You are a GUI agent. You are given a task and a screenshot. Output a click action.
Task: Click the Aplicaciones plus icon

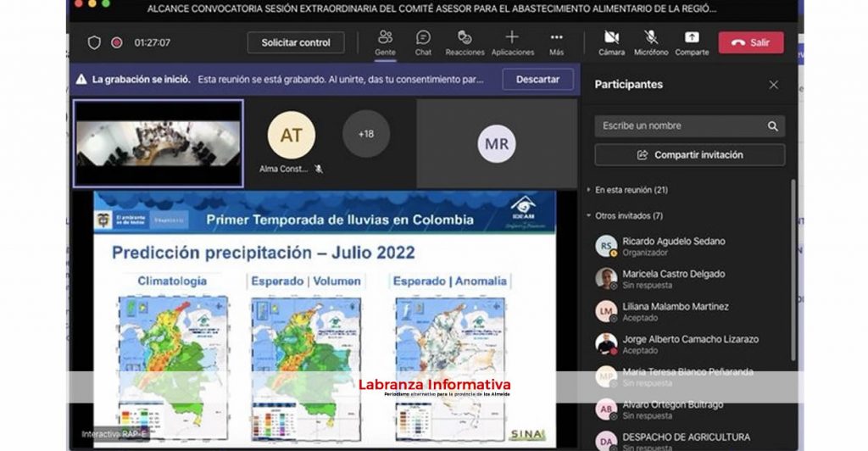512,37
